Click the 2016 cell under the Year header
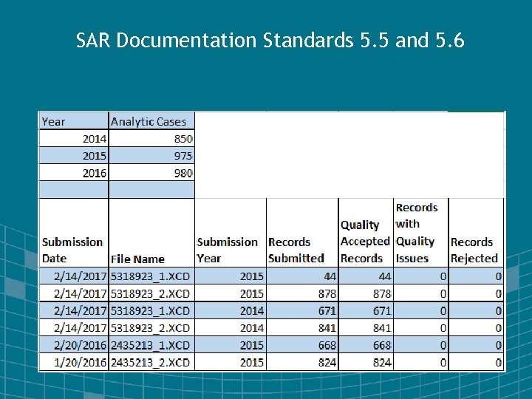 (x=74, y=173)
